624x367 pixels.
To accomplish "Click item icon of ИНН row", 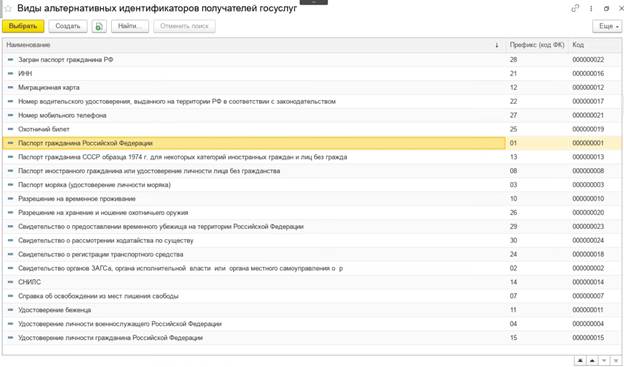I will [x=11, y=74].
